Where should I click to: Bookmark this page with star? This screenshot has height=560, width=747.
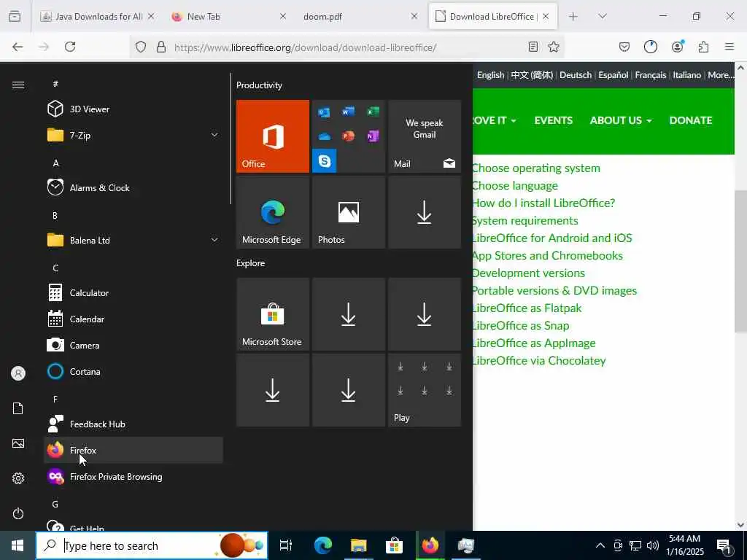[x=554, y=47]
